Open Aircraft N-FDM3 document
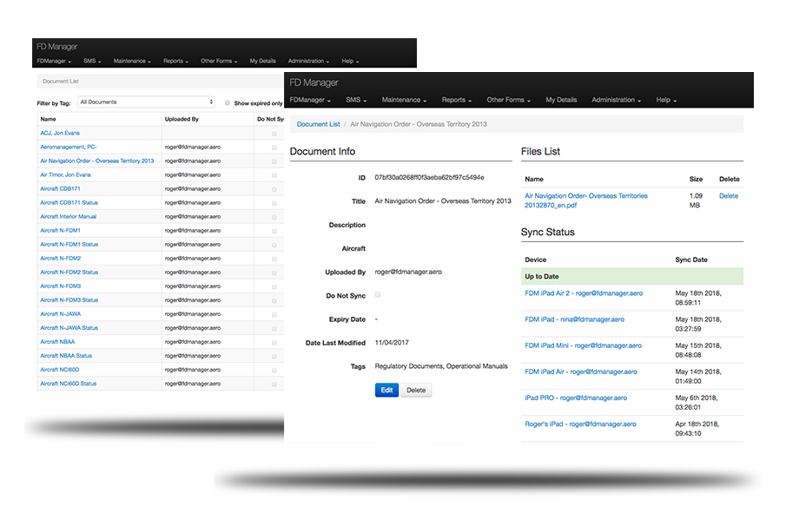This screenshot has width=793, height=532. (61, 286)
